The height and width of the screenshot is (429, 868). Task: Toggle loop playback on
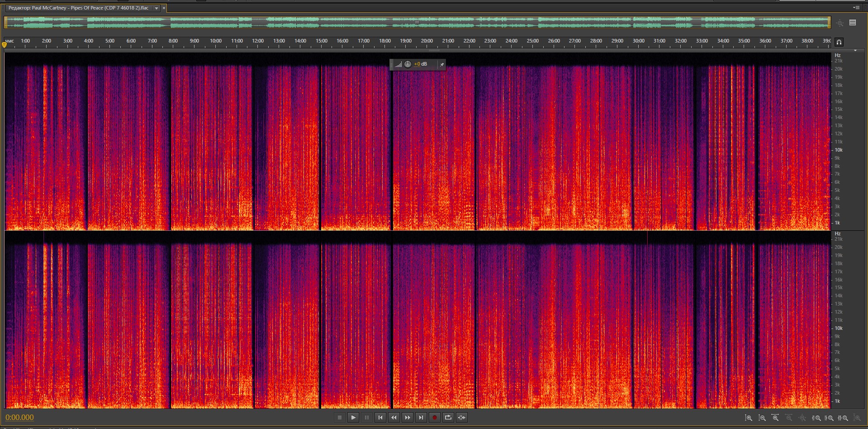[448, 418]
